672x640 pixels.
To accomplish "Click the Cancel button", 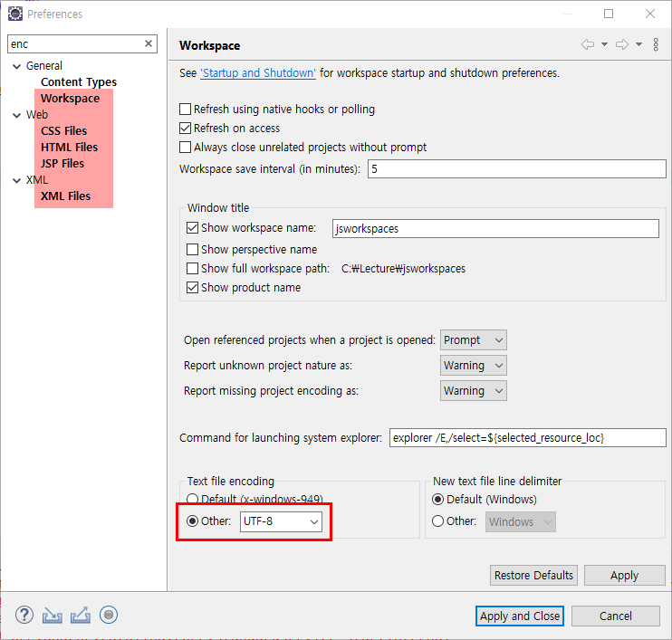I will pos(616,616).
